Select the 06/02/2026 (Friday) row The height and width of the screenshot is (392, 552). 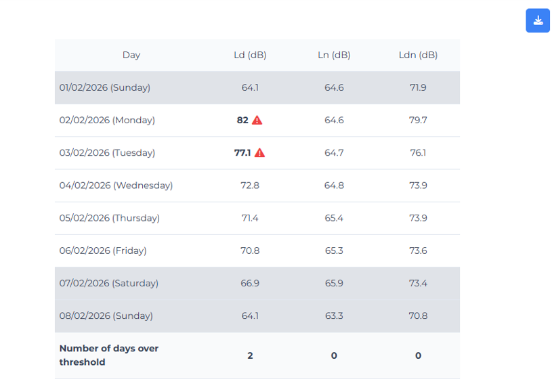103,251
